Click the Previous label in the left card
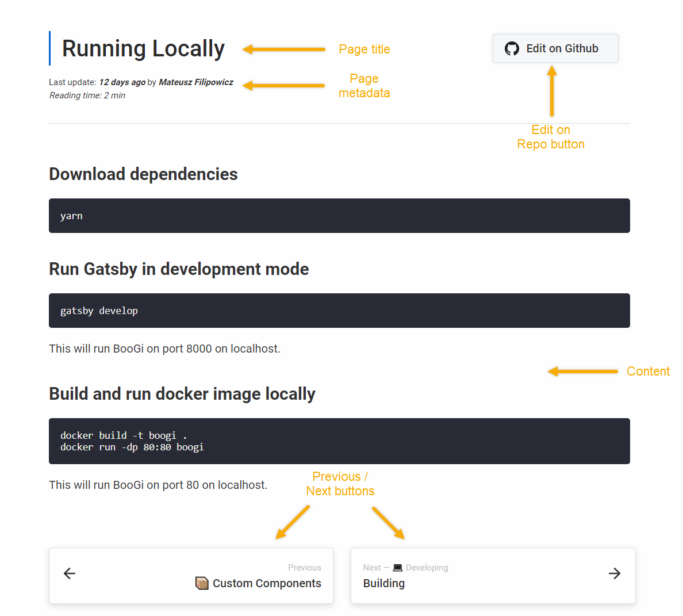The image size is (683, 616). coord(305,568)
